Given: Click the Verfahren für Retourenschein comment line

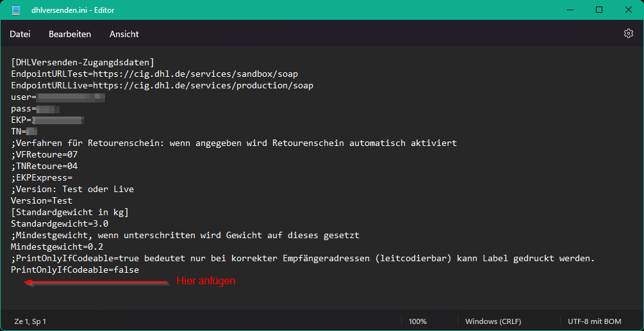Looking at the screenshot, I should coord(234,143).
